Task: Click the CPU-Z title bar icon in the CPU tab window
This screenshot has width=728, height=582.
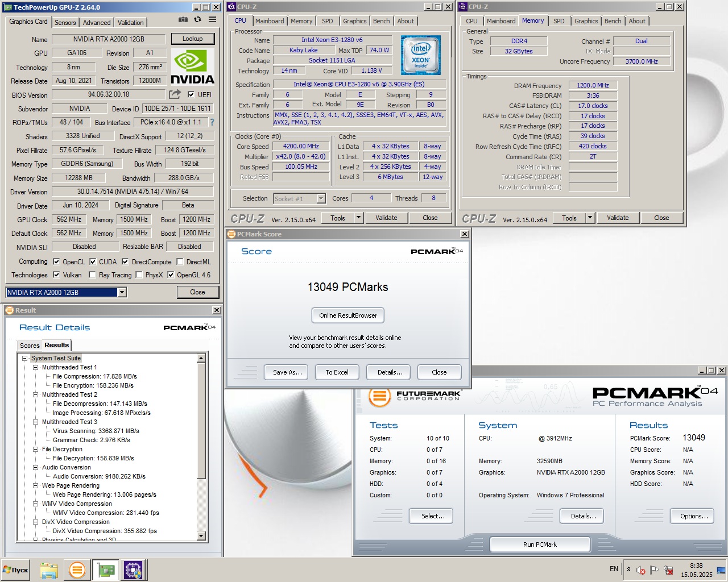Action: coord(231,7)
